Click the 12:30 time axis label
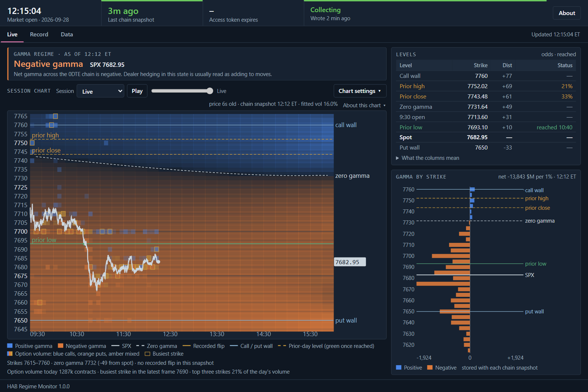588x392 pixels. point(170,334)
